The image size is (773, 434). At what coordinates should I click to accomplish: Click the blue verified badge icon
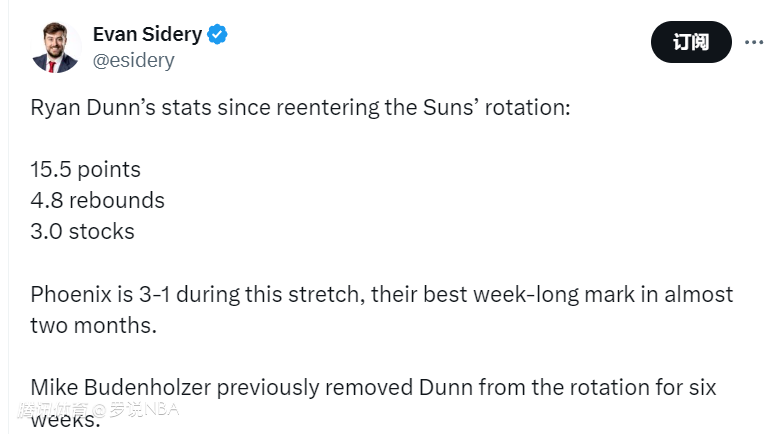coord(218,34)
